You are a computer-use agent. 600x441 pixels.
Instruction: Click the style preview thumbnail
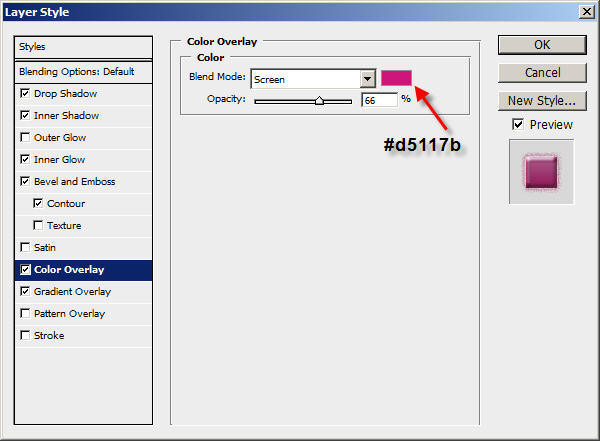[541, 172]
